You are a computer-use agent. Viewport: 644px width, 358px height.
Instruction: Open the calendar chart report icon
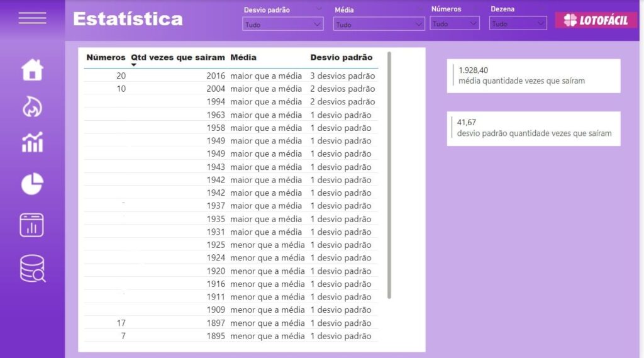point(32,225)
